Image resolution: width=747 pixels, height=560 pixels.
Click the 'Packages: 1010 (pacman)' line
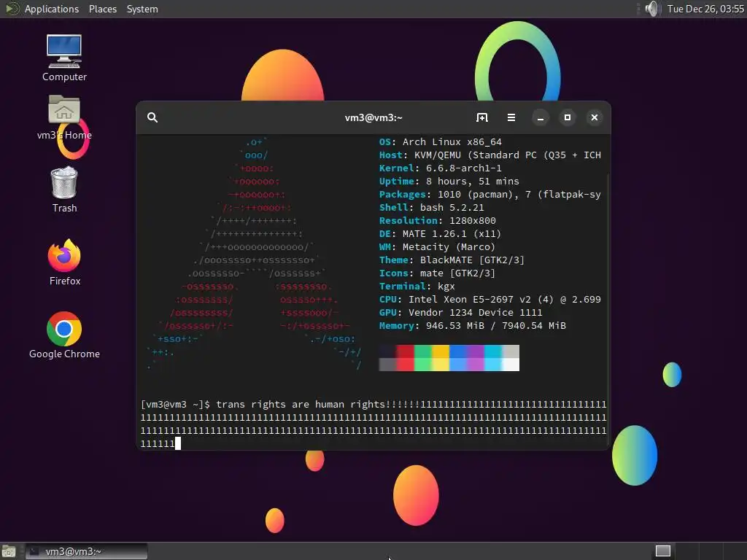[x=490, y=194]
